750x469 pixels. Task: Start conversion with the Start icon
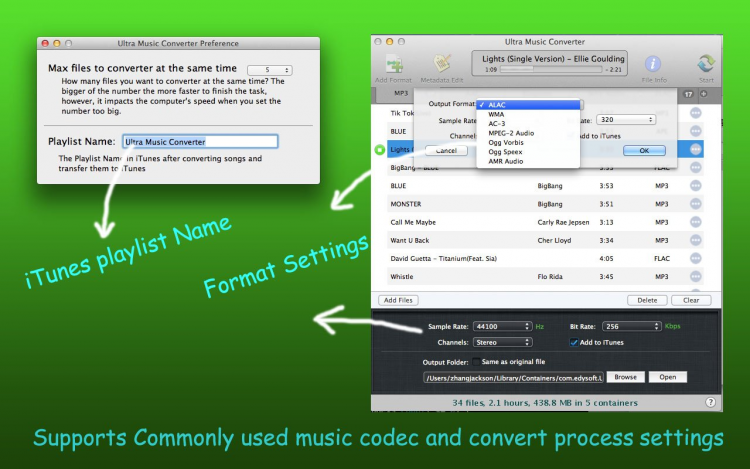pos(706,64)
